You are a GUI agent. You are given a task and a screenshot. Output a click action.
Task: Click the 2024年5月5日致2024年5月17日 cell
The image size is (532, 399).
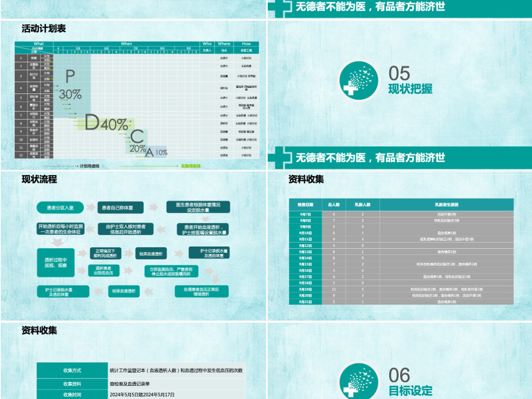176,394
